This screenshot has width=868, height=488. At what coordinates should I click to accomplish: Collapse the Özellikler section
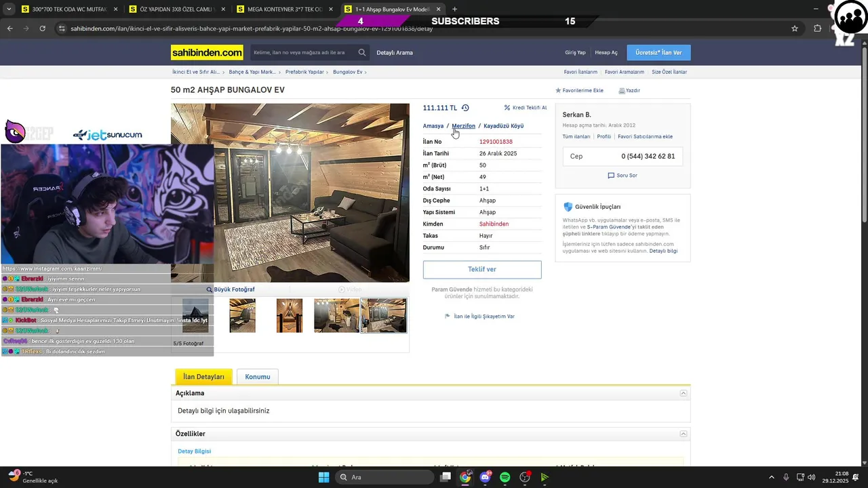tap(684, 434)
